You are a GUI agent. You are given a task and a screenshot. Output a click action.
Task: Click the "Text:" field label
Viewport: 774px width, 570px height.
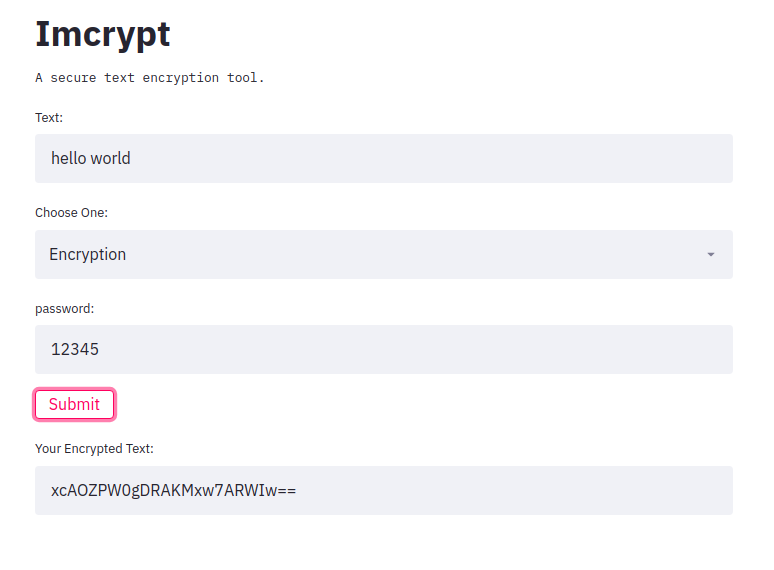pos(49,118)
